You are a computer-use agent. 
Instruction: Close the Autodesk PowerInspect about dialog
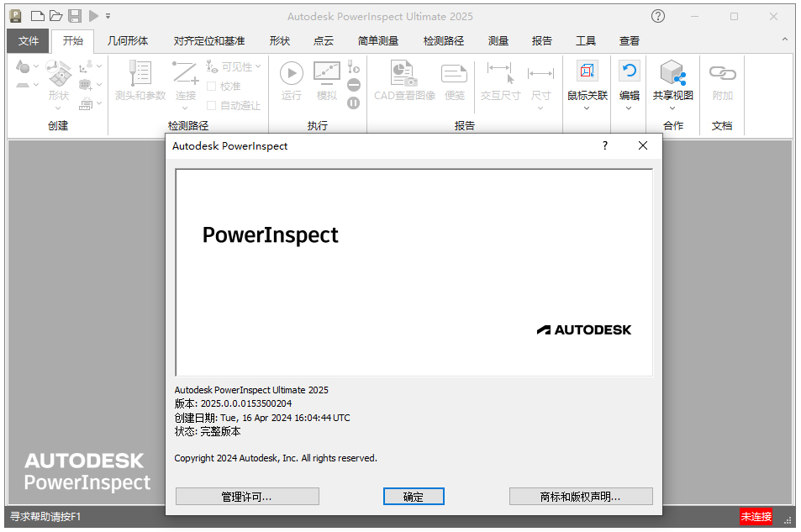(643, 145)
